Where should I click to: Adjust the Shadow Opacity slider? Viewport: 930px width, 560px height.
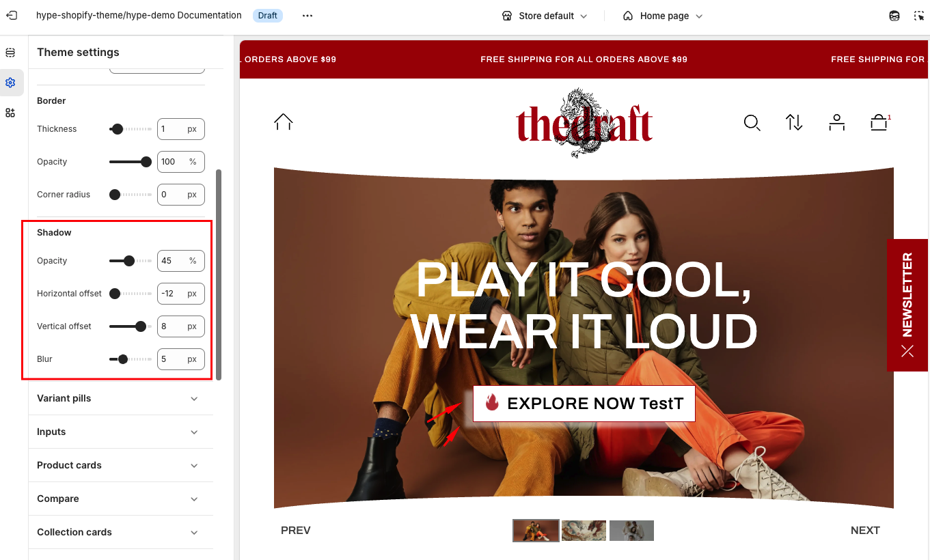pyautogui.click(x=131, y=261)
